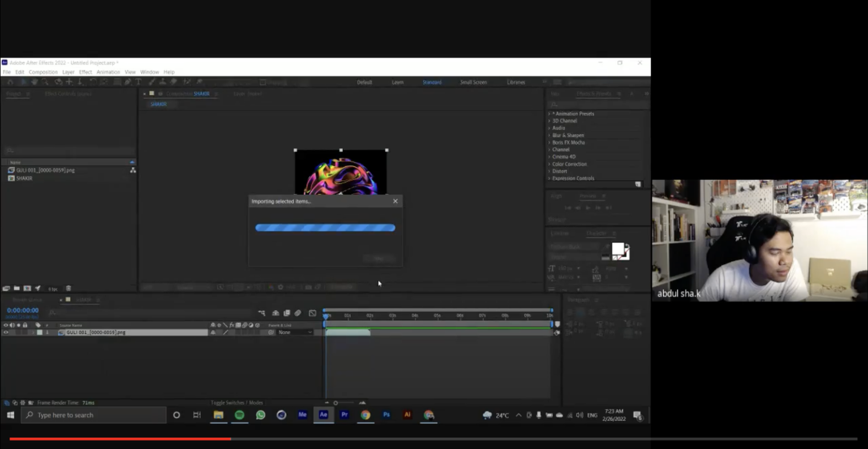Open Photoshop from the taskbar
Screen dimensions: 868x449
(x=386, y=415)
